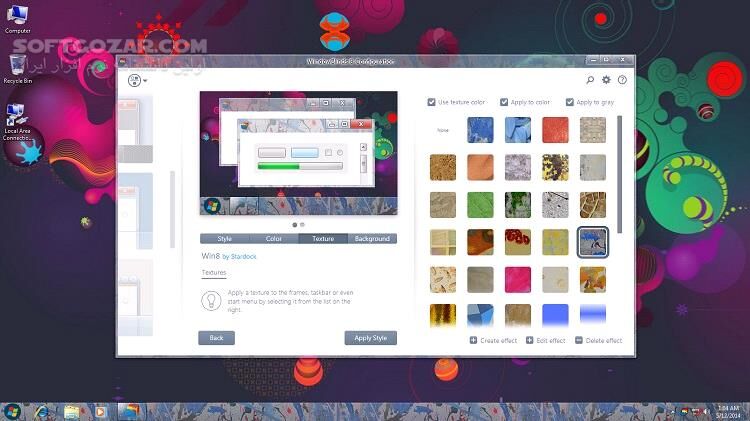Open Recycle Bin desktop icon
Screen dimensions: 750x421
[x=17, y=69]
